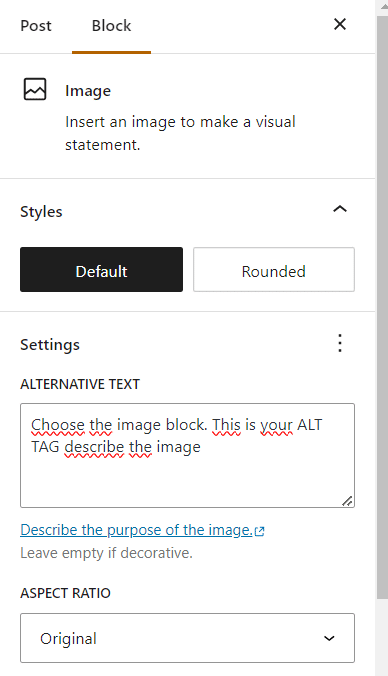
Task: Click the Settings heading text
Action: [50, 344]
